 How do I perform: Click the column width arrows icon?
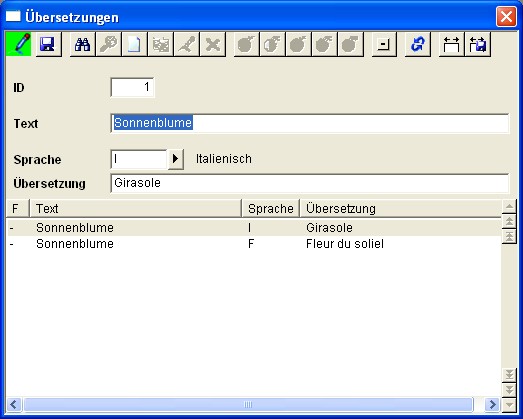pyautogui.click(x=451, y=44)
